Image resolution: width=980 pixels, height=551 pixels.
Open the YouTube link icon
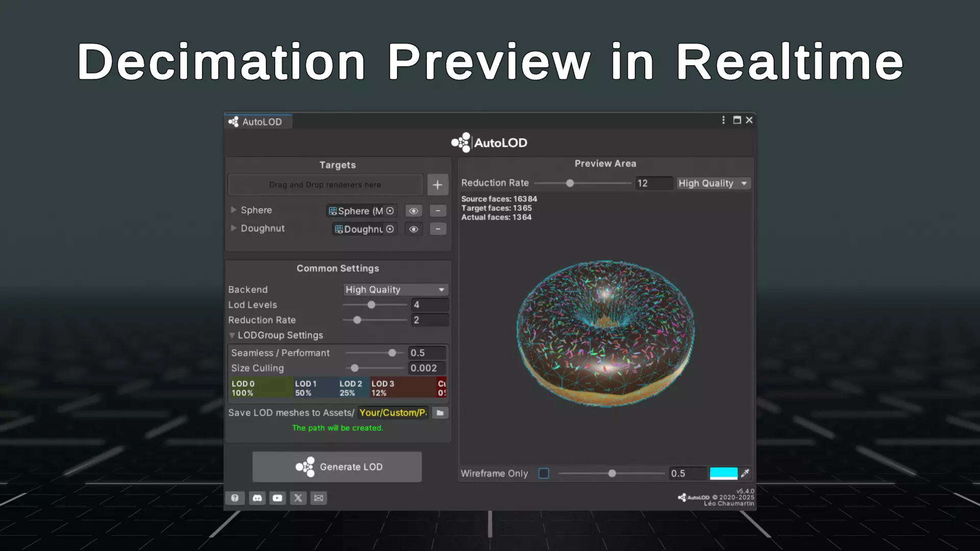[x=277, y=498]
